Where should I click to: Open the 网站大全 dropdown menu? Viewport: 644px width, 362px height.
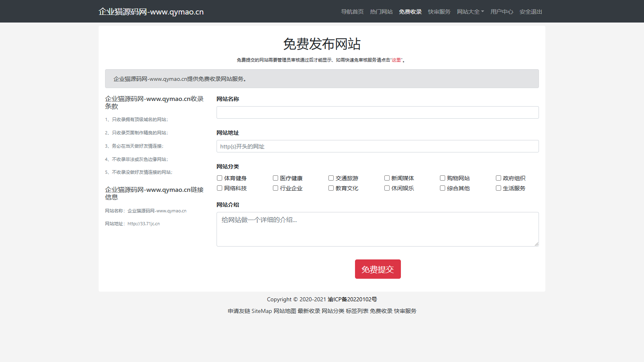point(470,12)
